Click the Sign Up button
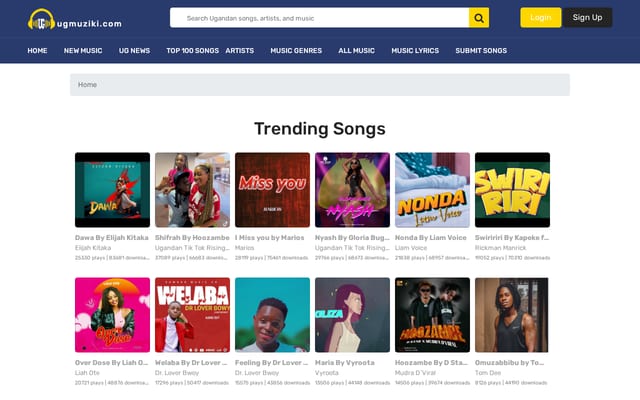Image resolution: width=640 pixels, height=400 pixels. click(587, 18)
